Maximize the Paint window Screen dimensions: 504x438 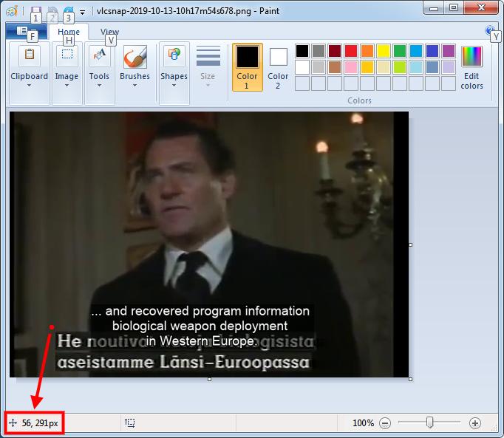pos(454,7)
